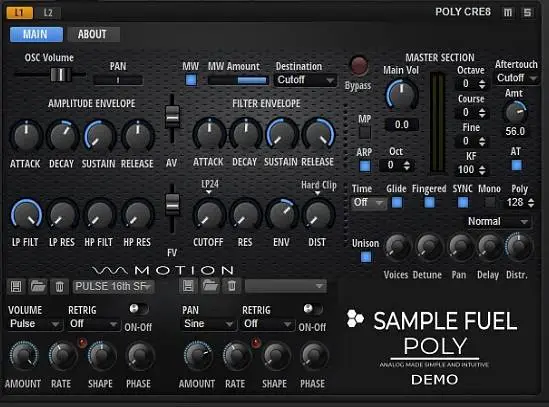The width and height of the screenshot is (549, 407).
Task: Click the Octave stepper arrows
Action: tap(482, 84)
